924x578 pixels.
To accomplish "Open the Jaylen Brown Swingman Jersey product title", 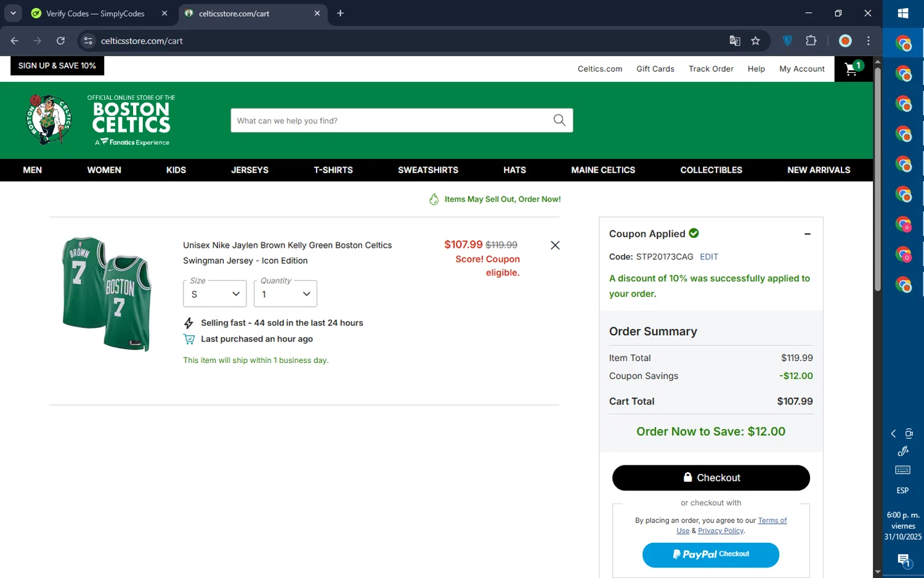I will click(287, 253).
